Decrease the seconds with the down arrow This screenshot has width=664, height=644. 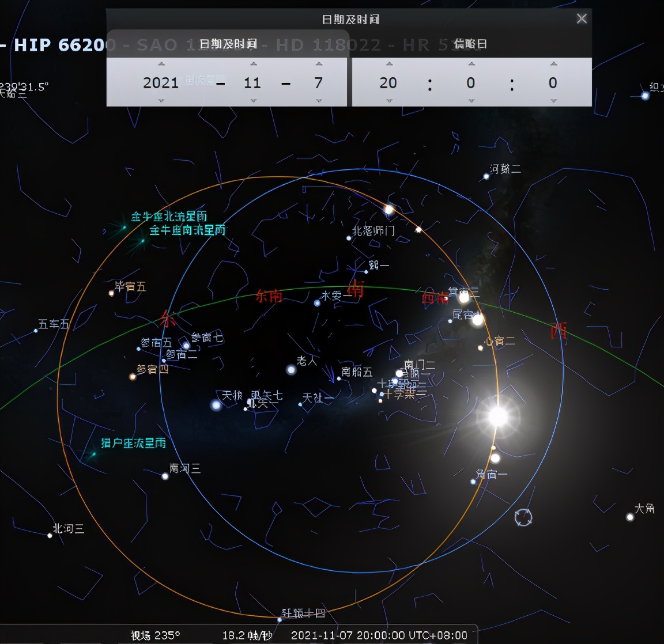coord(553,101)
